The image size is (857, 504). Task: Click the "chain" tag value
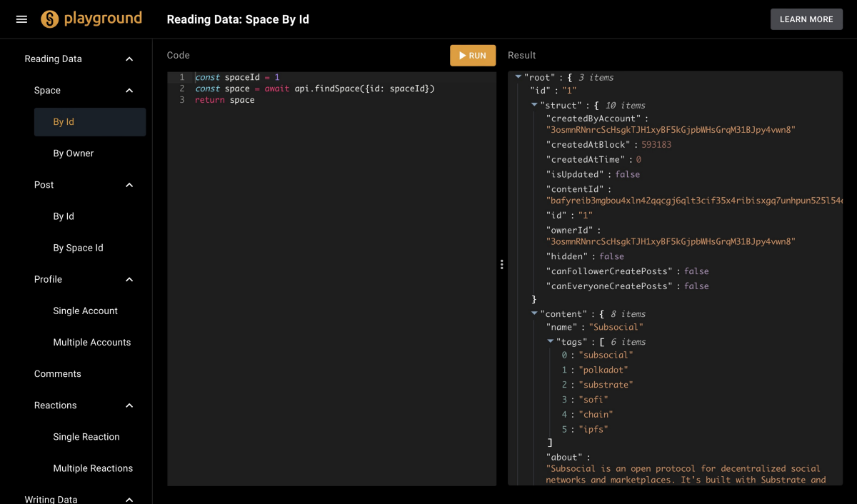click(x=596, y=414)
